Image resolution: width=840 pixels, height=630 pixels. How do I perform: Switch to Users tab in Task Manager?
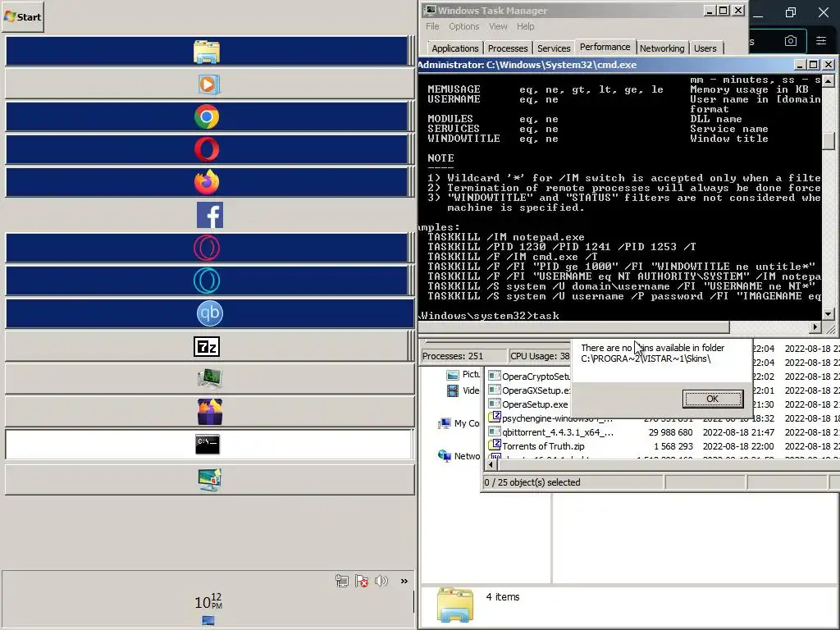(705, 48)
